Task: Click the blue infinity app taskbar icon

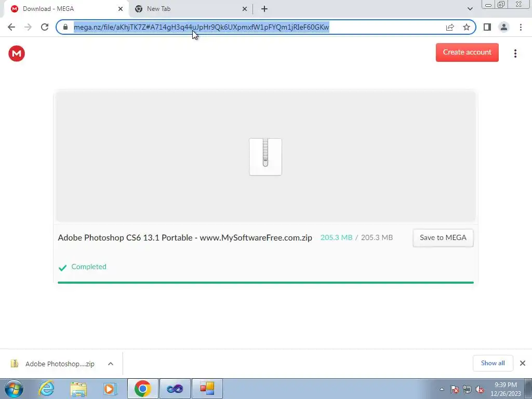Action: coord(175,389)
